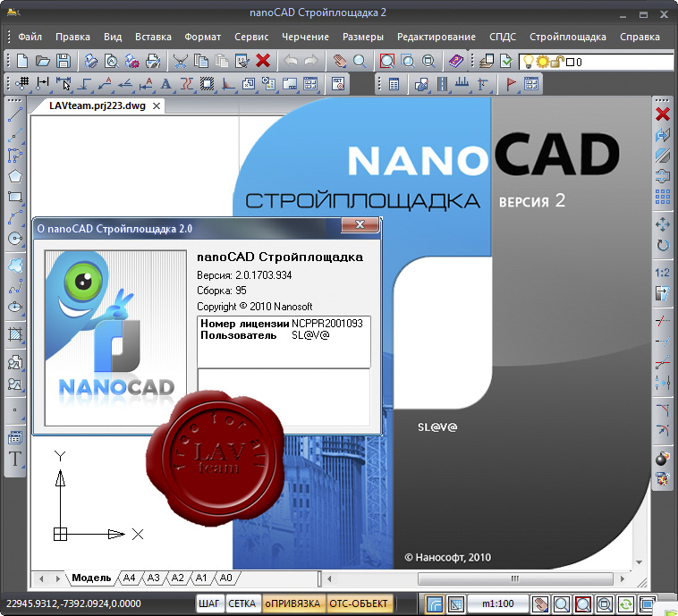Click the print preview icon
The height and width of the screenshot is (616, 678).
tap(112, 61)
